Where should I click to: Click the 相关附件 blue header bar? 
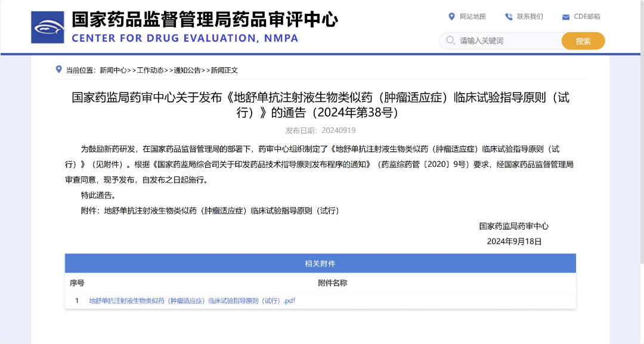tap(320, 264)
